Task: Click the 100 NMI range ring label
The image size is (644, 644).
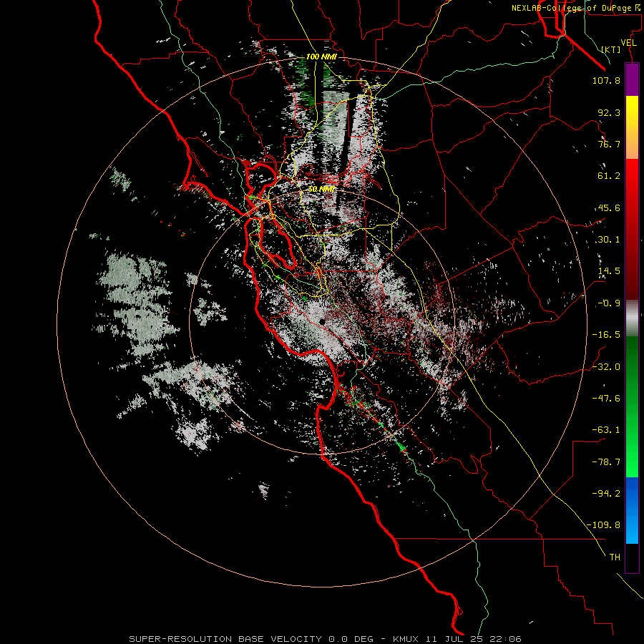Action: 321,57
